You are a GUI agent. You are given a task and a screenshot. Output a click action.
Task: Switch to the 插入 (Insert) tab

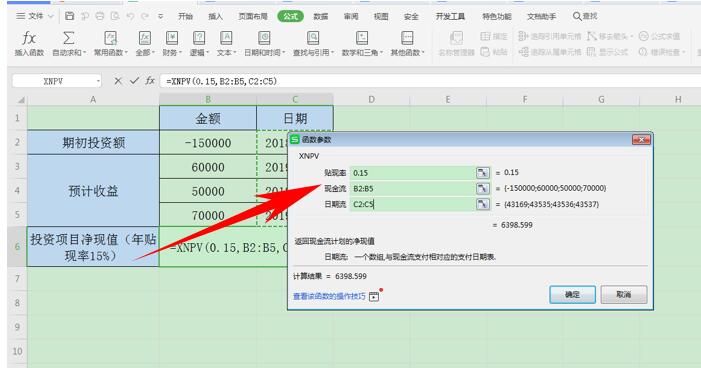[x=215, y=16]
